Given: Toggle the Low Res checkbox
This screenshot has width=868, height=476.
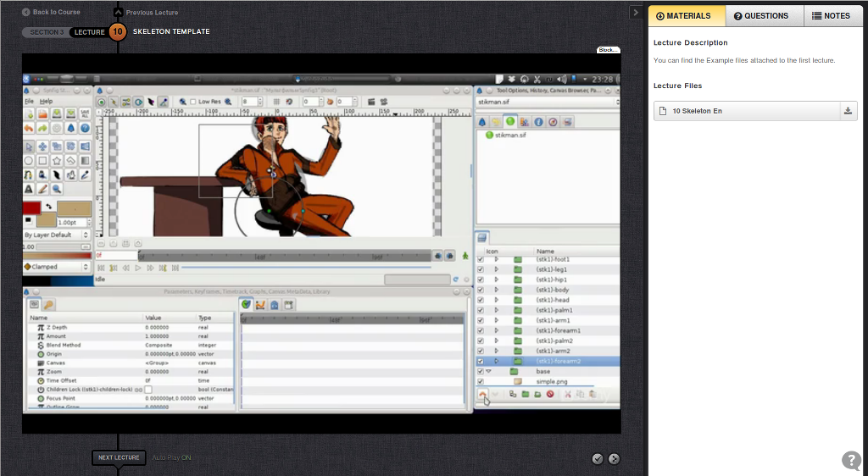Looking at the screenshot, I should (192, 102).
